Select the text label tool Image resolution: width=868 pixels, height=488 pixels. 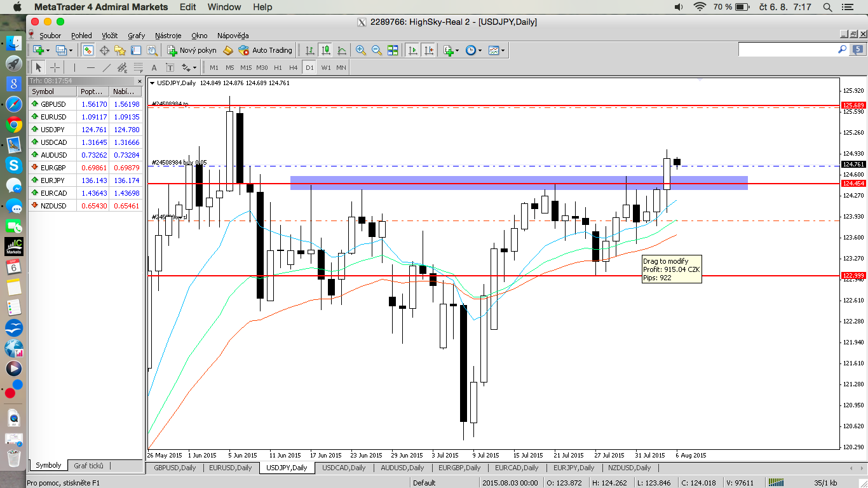tap(170, 67)
